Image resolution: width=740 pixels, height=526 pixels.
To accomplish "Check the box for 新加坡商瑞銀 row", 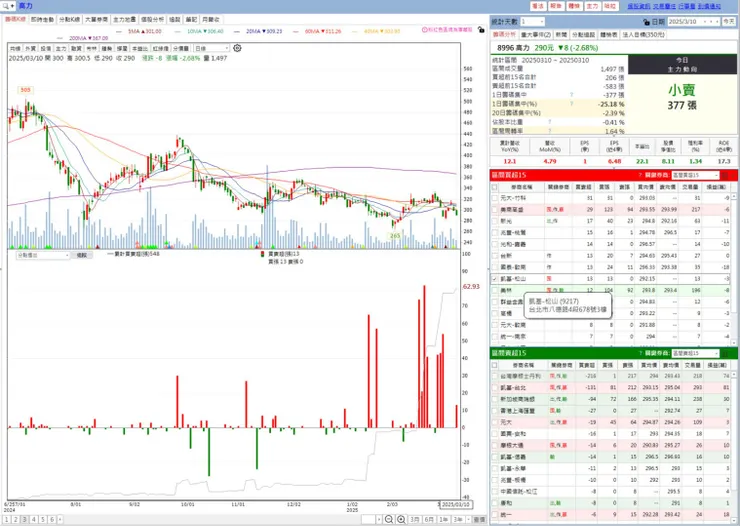I will click(495, 399).
